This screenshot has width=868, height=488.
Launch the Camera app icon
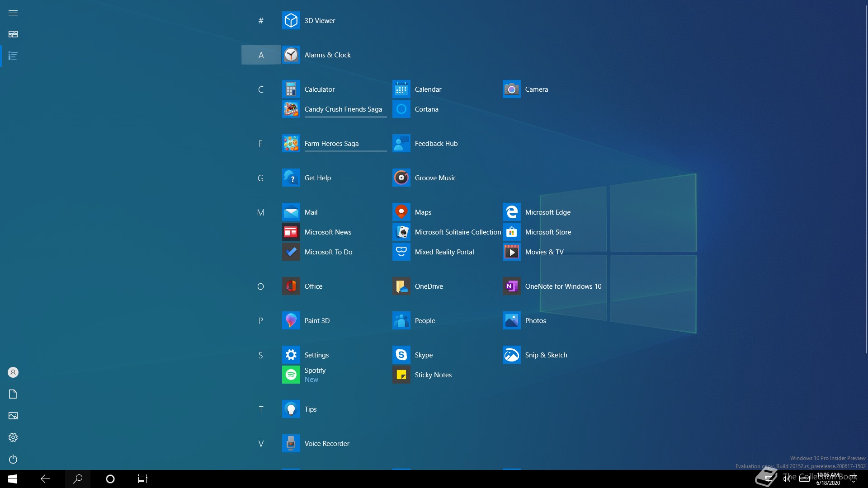(x=511, y=89)
